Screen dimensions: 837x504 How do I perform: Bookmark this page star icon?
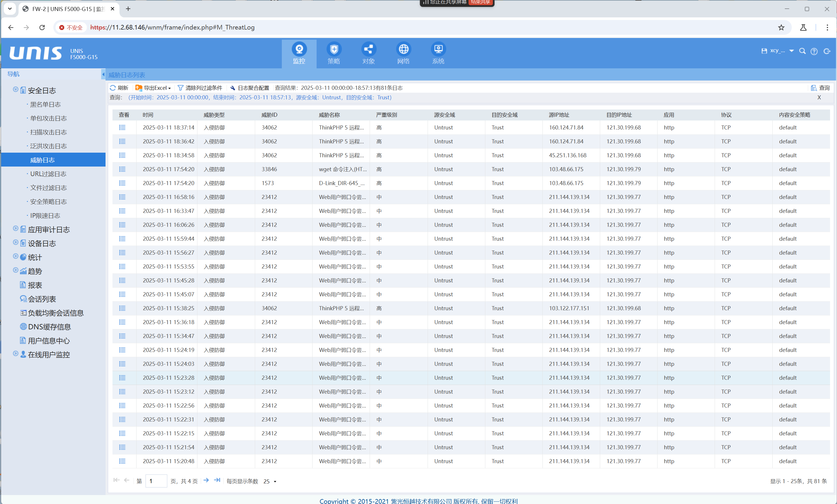(781, 28)
